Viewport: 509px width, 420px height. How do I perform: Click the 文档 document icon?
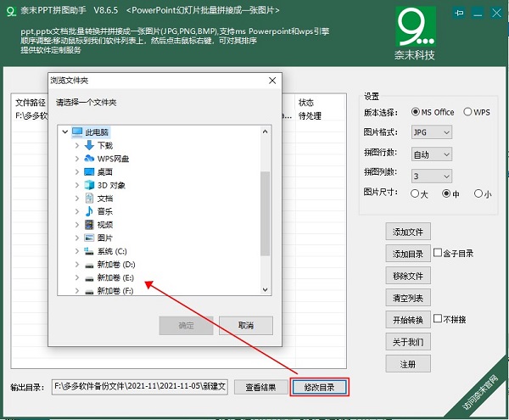tap(89, 199)
